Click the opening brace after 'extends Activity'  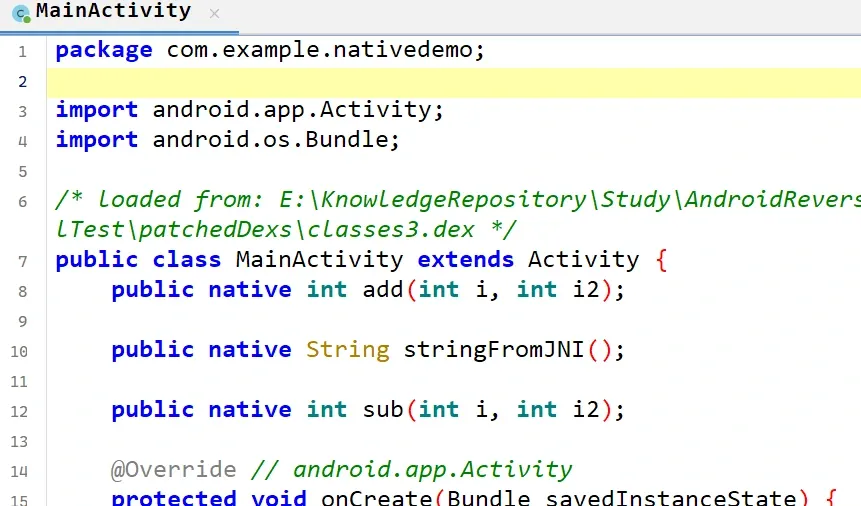[661, 260]
